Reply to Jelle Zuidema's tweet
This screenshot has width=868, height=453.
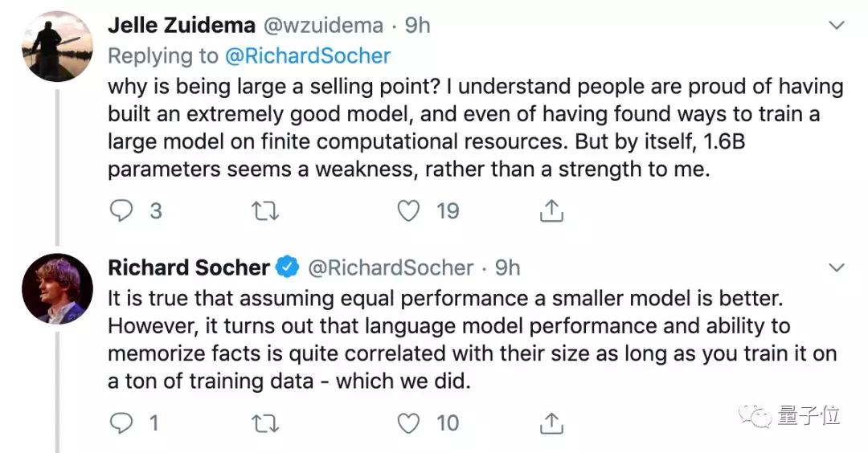(121, 210)
